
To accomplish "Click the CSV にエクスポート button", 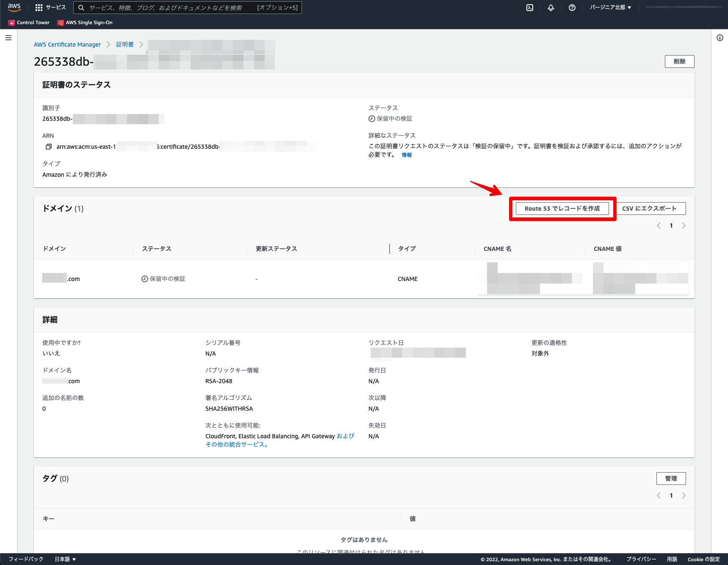I will (649, 209).
